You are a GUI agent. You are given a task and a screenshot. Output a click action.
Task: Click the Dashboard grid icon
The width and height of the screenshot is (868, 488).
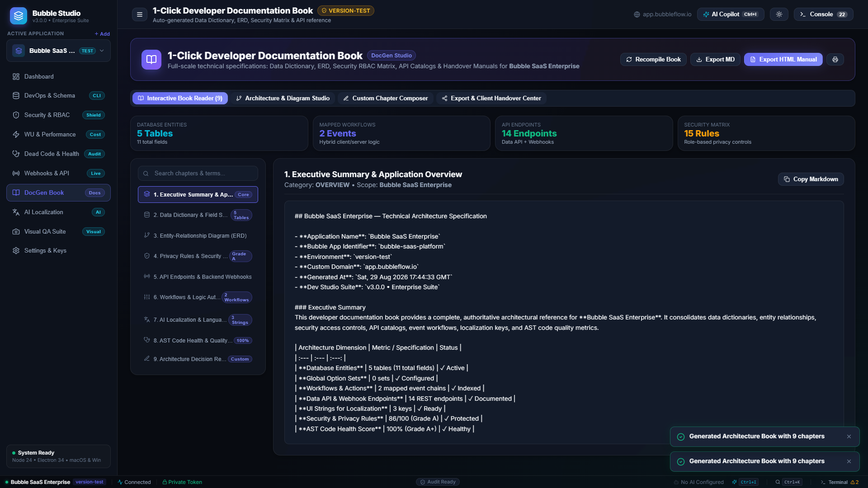(x=16, y=77)
